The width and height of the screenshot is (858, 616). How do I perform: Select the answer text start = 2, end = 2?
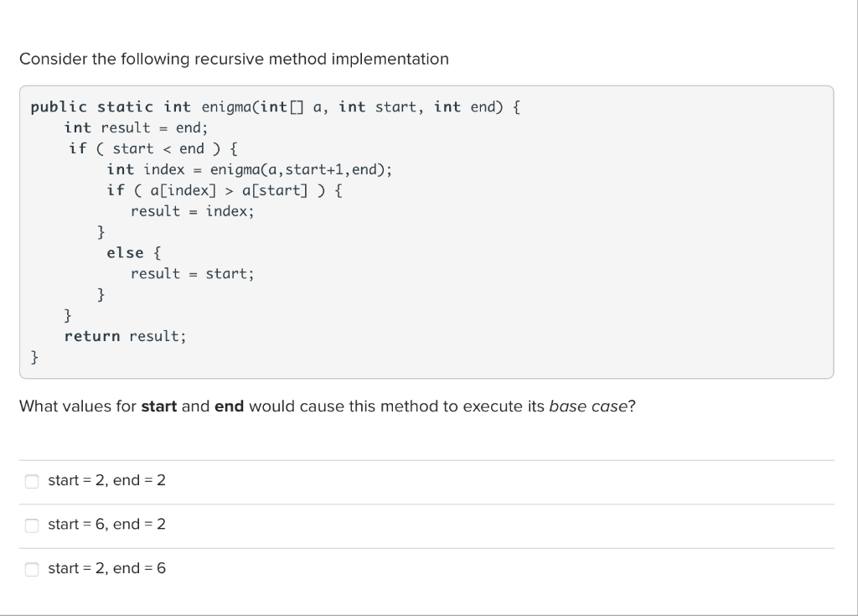pos(106,480)
